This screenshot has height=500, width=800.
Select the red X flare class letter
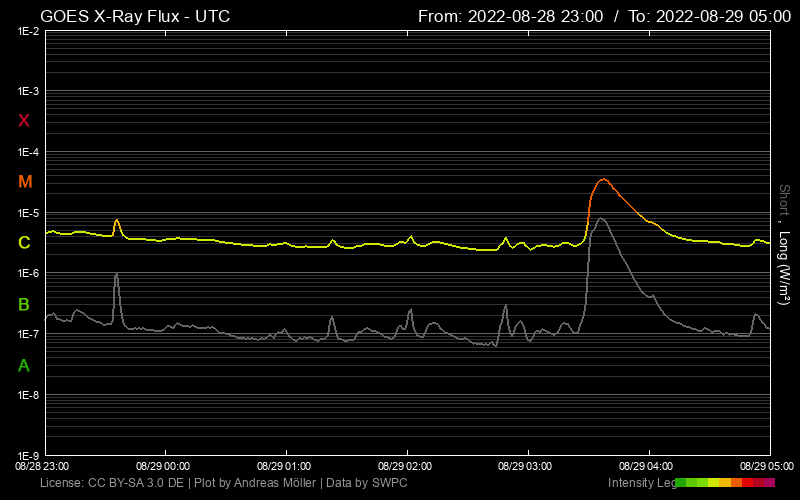pos(23,121)
